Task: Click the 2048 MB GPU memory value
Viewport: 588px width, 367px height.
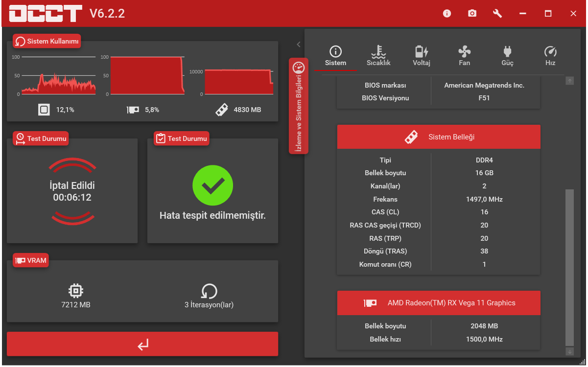Action: (x=484, y=326)
